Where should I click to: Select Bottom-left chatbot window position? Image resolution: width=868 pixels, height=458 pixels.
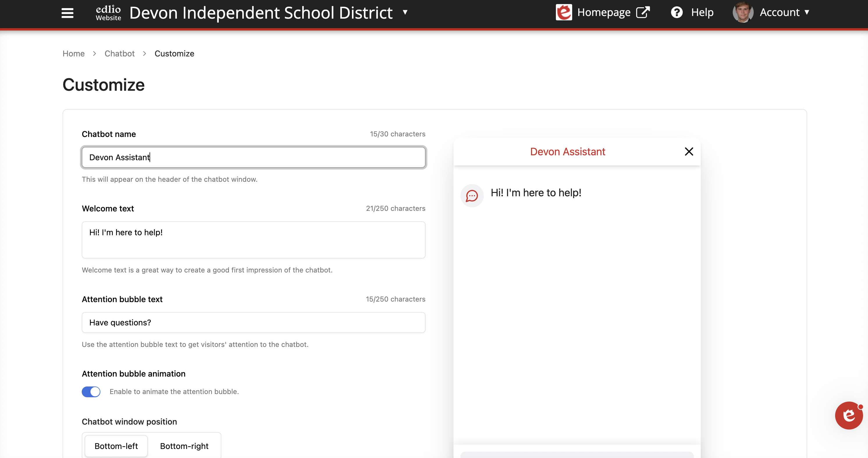(116, 446)
